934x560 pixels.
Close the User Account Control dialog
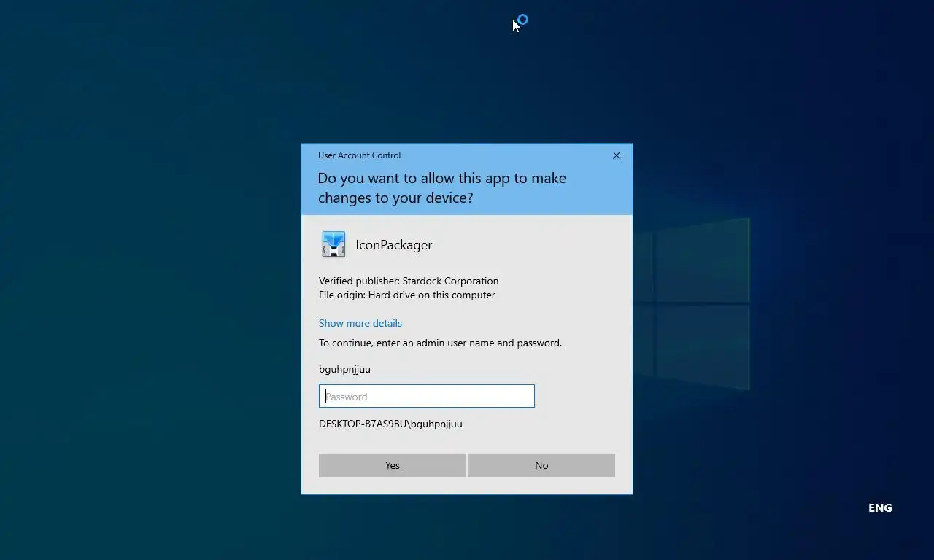pyautogui.click(x=617, y=155)
